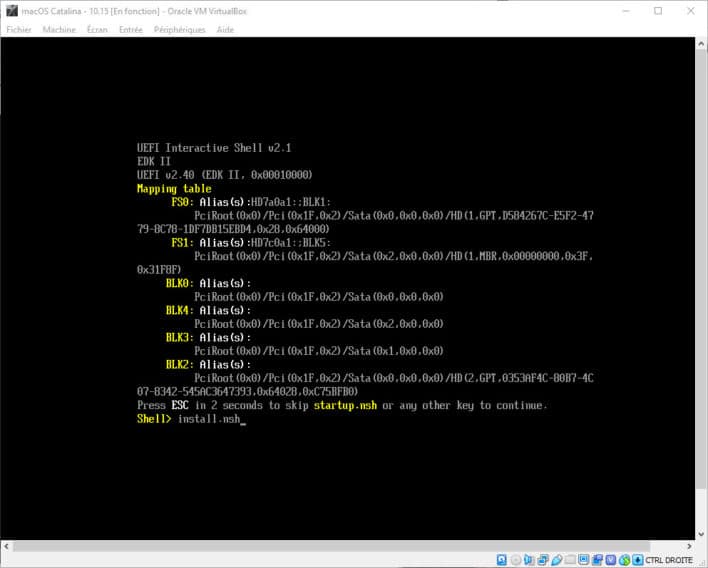708x568 pixels.
Task: Click the yellow 'startup.nsh' text
Action: (345, 405)
